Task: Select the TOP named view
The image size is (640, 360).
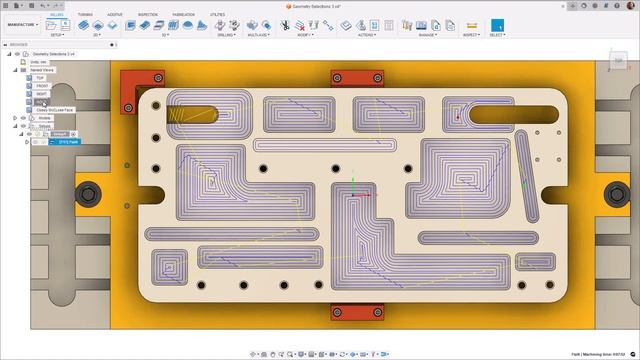Action: pos(40,78)
